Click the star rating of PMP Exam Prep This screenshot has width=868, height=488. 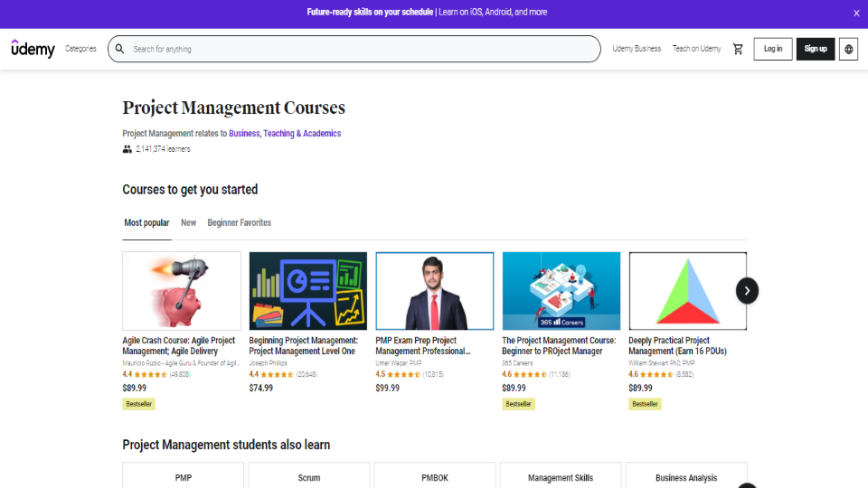[403, 374]
